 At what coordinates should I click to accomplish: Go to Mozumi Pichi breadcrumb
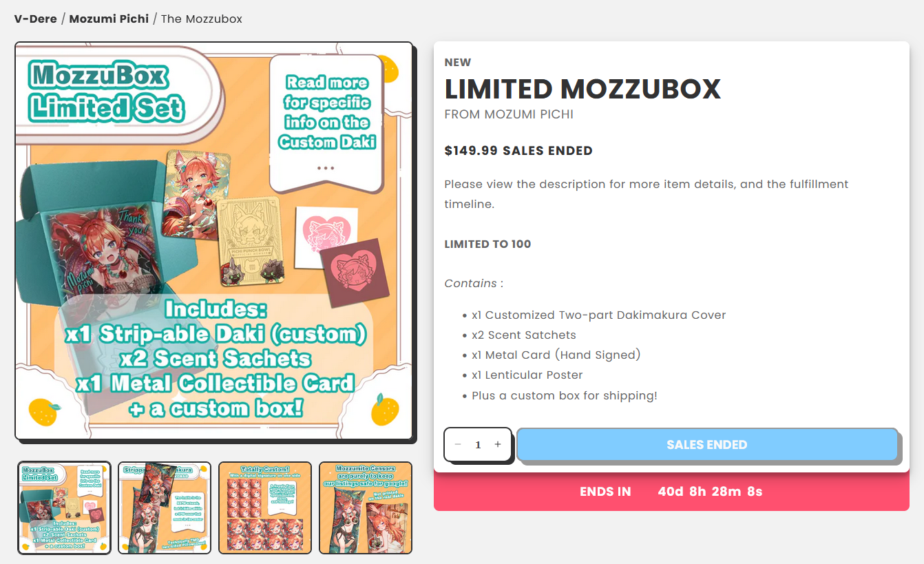click(x=109, y=19)
